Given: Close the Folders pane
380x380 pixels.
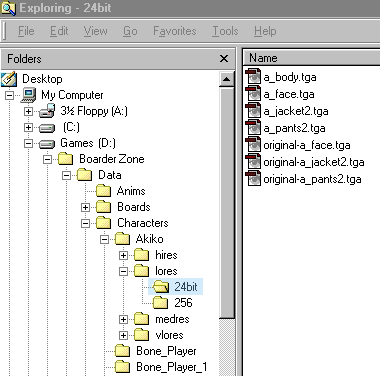Looking at the screenshot, I should (x=224, y=59).
